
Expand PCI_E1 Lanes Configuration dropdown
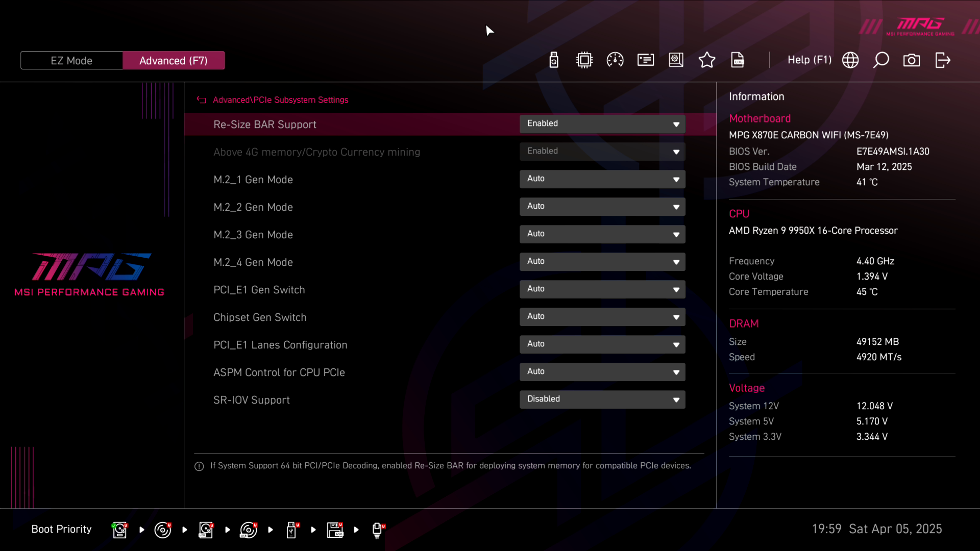click(x=602, y=344)
